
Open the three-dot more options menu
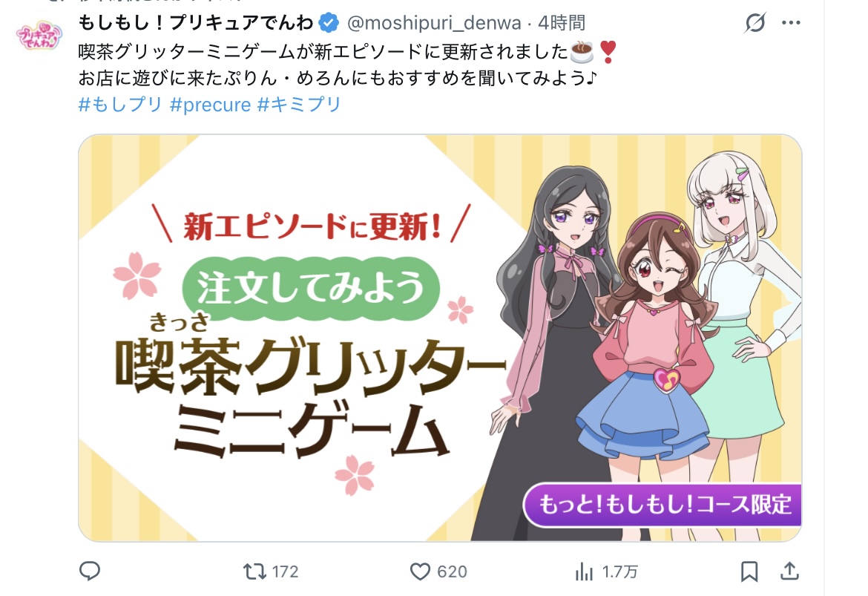click(791, 23)
